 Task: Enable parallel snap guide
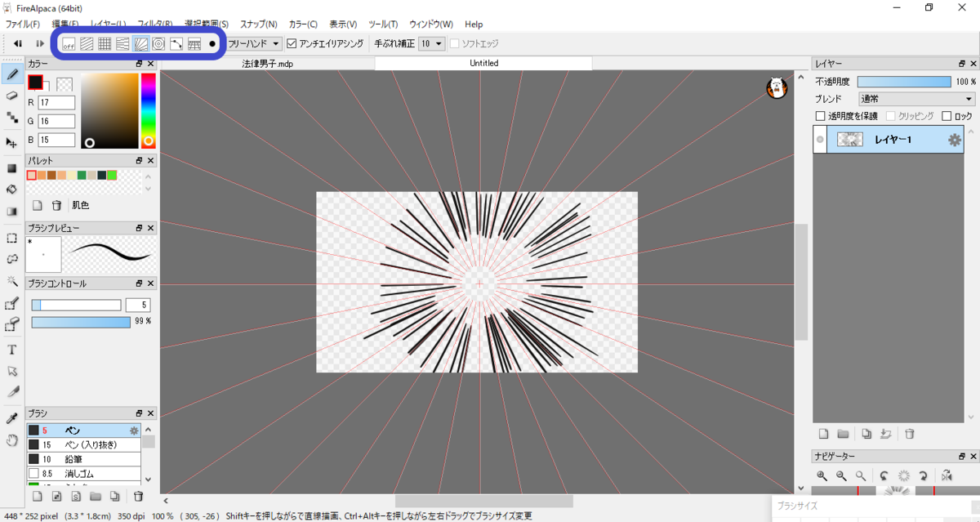[x=87, y=43]
